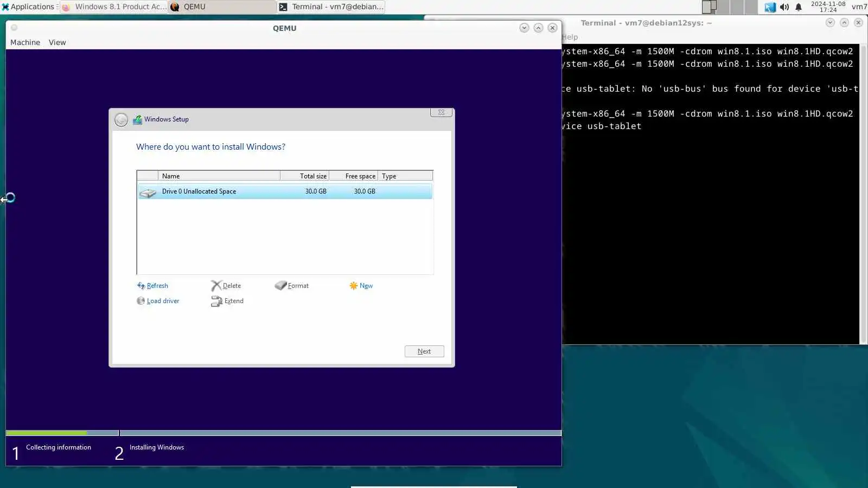Maximize the Terminal window
The image size is (868, 488).
pyautogui.click(x=844, y=22)
